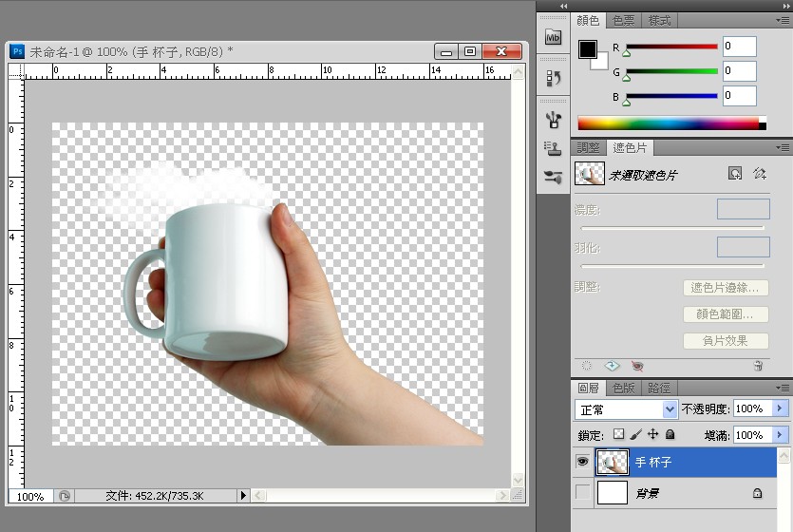Switch to the 色票 tab

coord(624,21)
